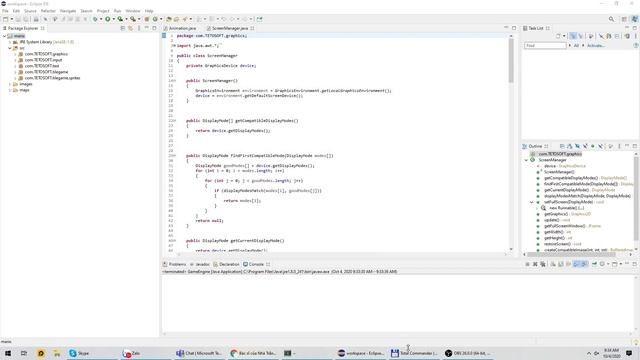Screen dimensions: 640x360
Task: Toggle Hide Non-Public Members in Outline
Action: 593,146
